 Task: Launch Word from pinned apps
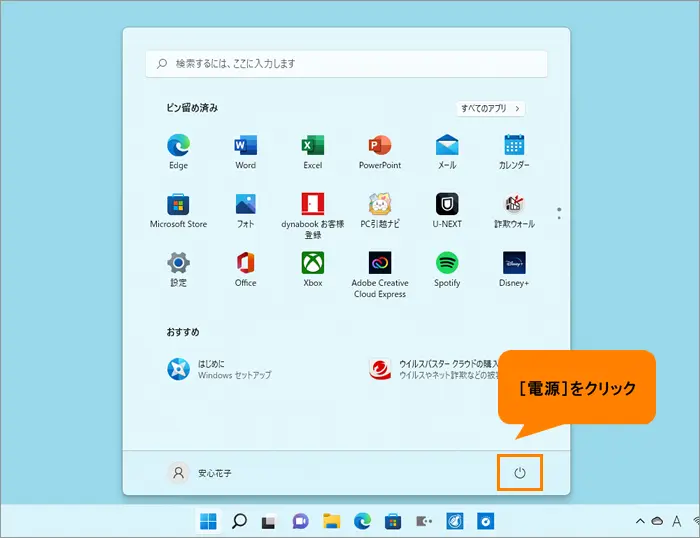[246, 152]
